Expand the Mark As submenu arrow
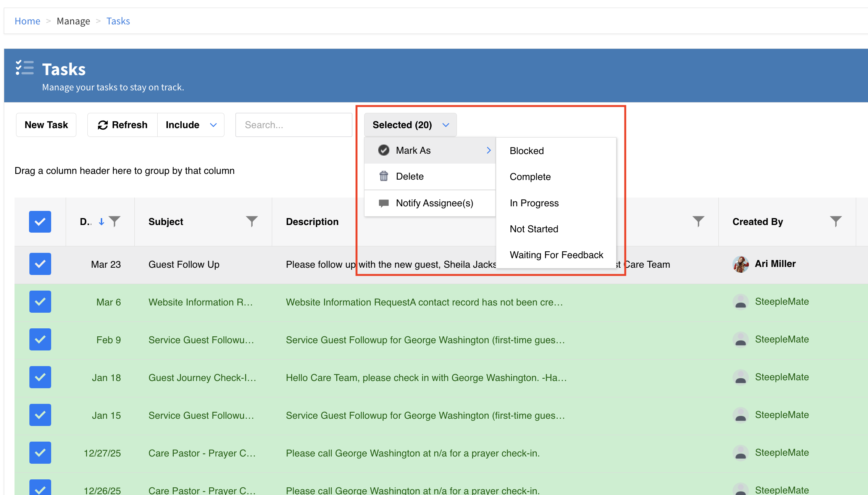Image resolution: width=868 pixels, height=495 pixels. (x=489, y=150)
